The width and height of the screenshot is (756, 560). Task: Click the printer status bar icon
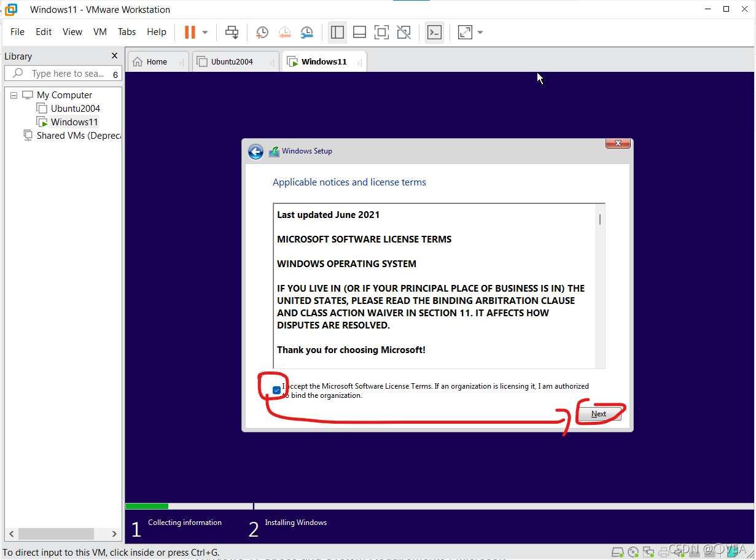pyautogui.click(x=663, y=551)
